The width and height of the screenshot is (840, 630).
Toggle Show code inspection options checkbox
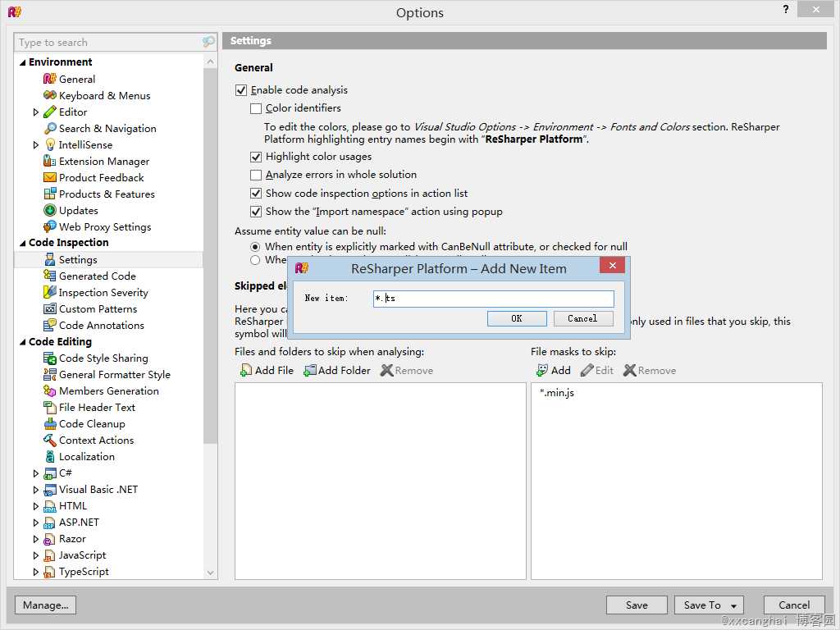point(256,194)
